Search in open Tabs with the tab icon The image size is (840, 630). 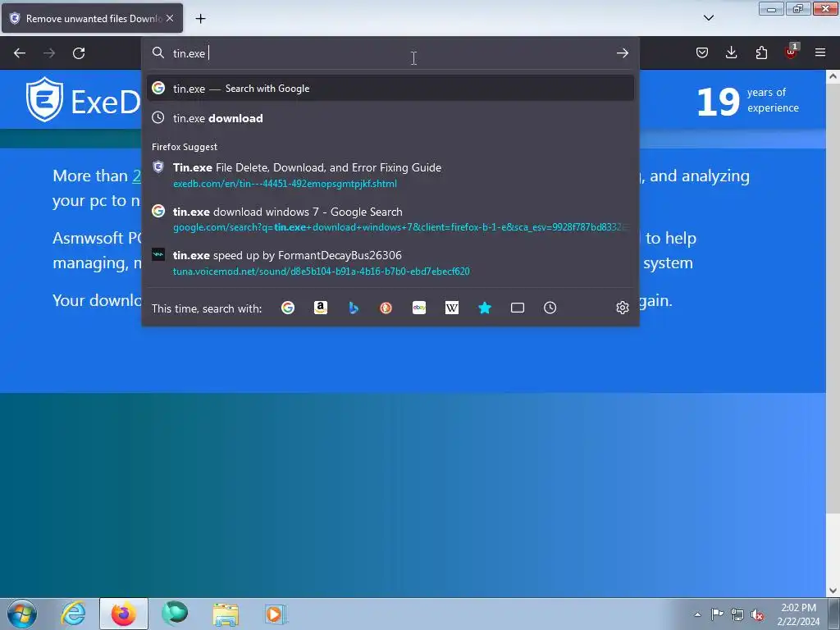tap(517, 308)
